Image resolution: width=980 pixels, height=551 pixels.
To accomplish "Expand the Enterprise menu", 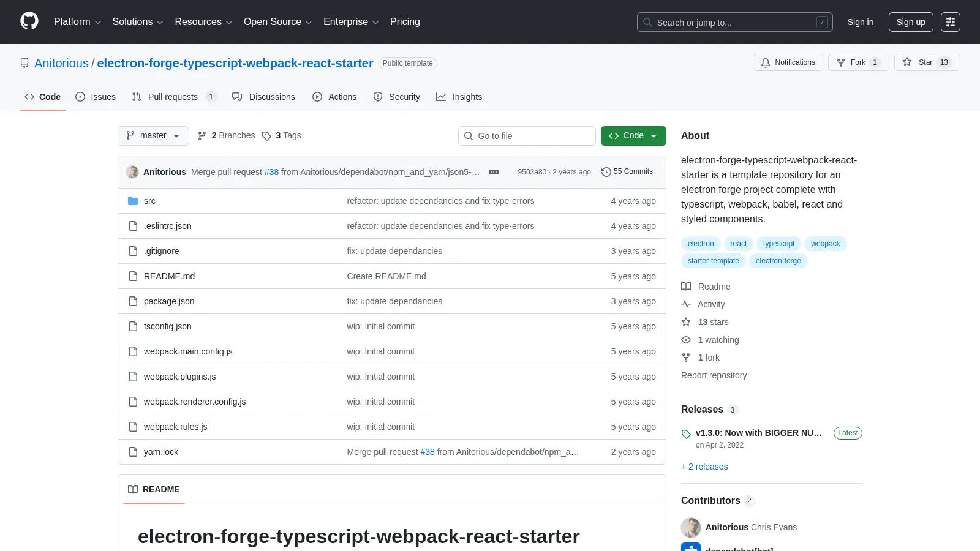I will (x=351, y=22).
